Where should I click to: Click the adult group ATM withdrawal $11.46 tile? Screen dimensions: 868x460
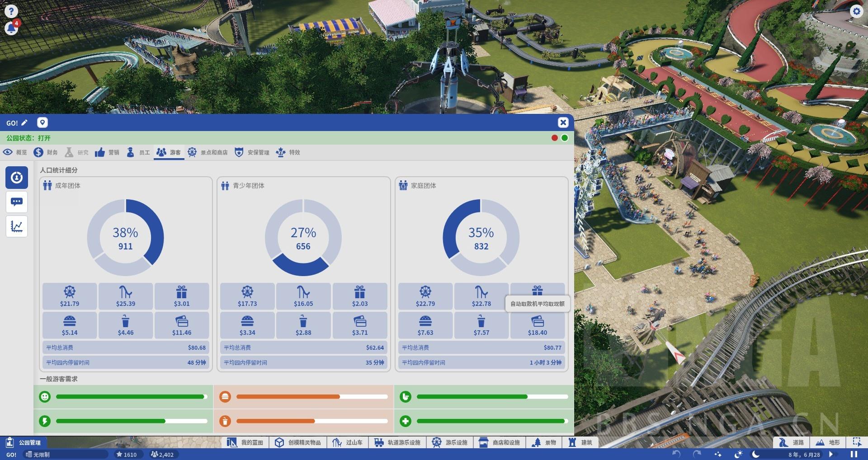[x=182, y=325]
